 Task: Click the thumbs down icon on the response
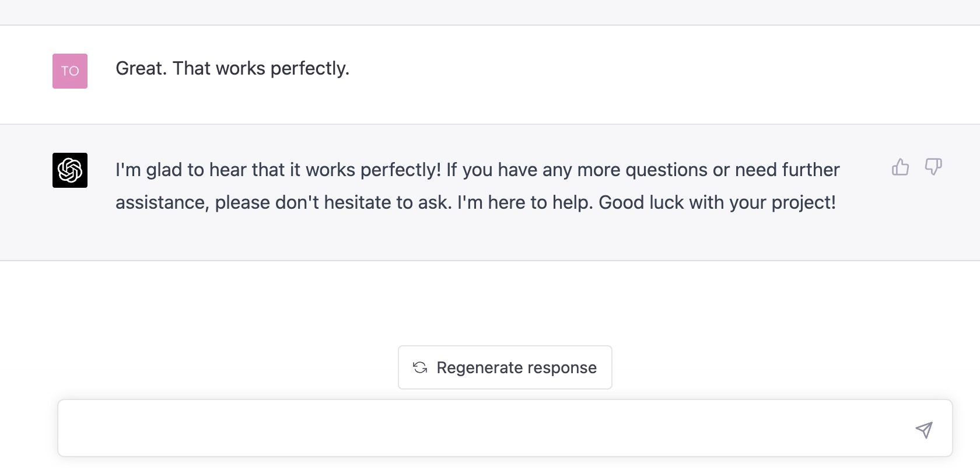click(x=933, y=167)
